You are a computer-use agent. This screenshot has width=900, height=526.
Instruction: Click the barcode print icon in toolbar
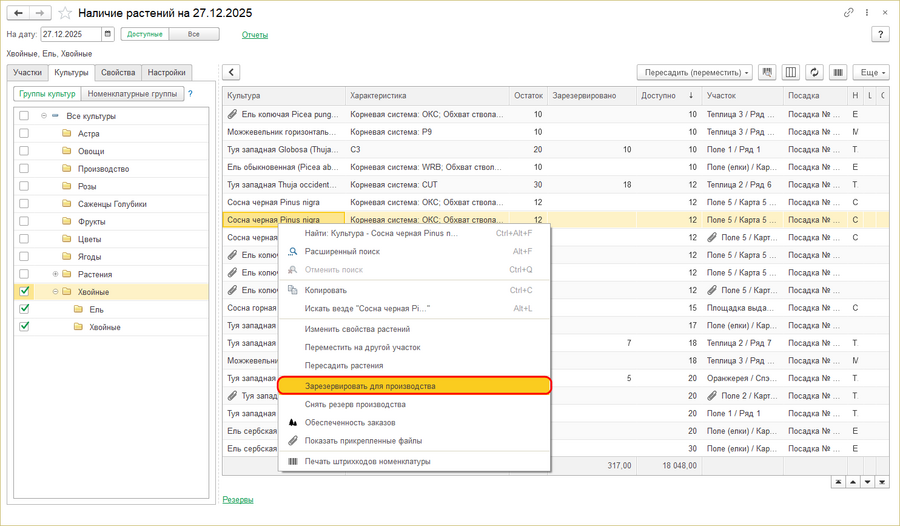coord(837,72)
